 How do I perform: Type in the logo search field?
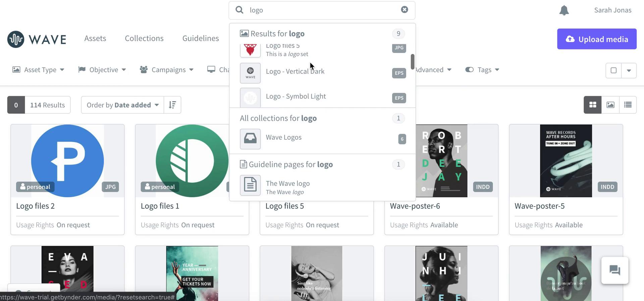tap(322, 10)
